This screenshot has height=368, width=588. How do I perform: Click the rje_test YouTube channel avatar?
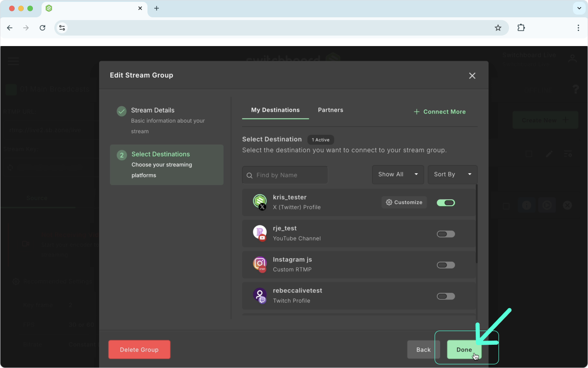[x=260, y=233]
